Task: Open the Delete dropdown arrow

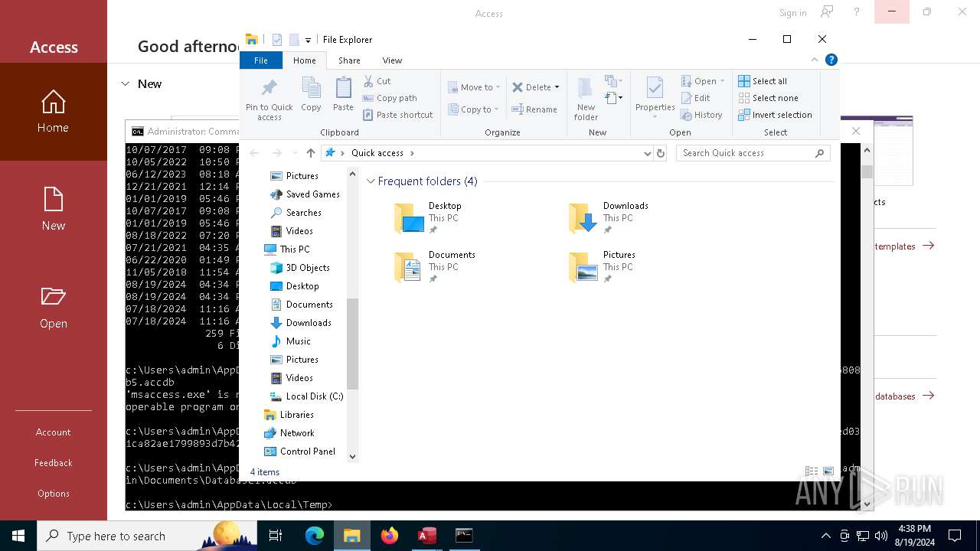Action: coord(557,87)
